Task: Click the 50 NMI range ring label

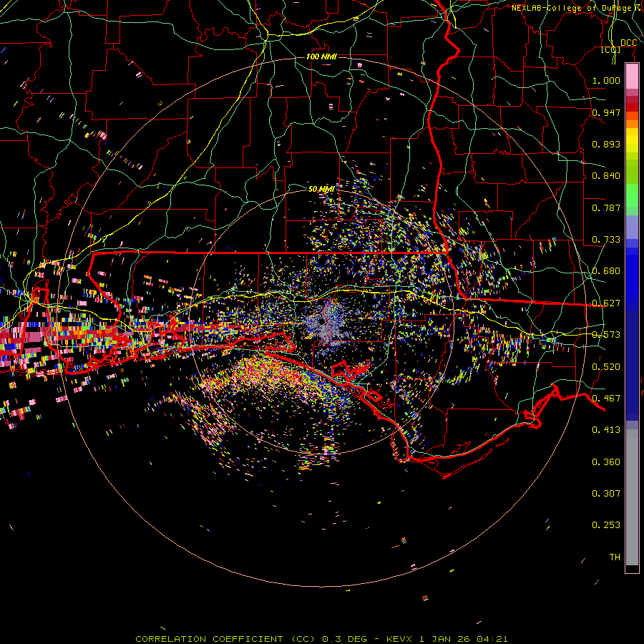Action: tap(321, 189)
